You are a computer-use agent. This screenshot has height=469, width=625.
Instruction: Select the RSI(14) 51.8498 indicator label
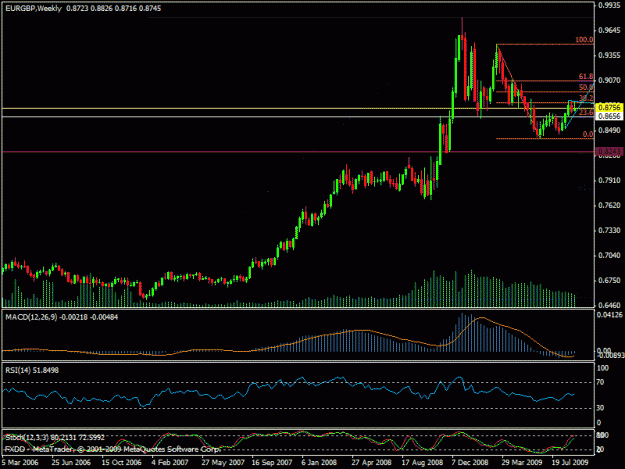pyautogui.click(x=32, y=371)
